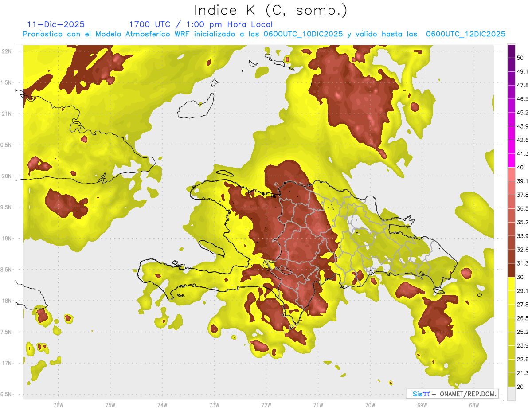Click the "71W" longitude label
The height and width of the screenshot is (411, 532).
(x=318, y=405)
